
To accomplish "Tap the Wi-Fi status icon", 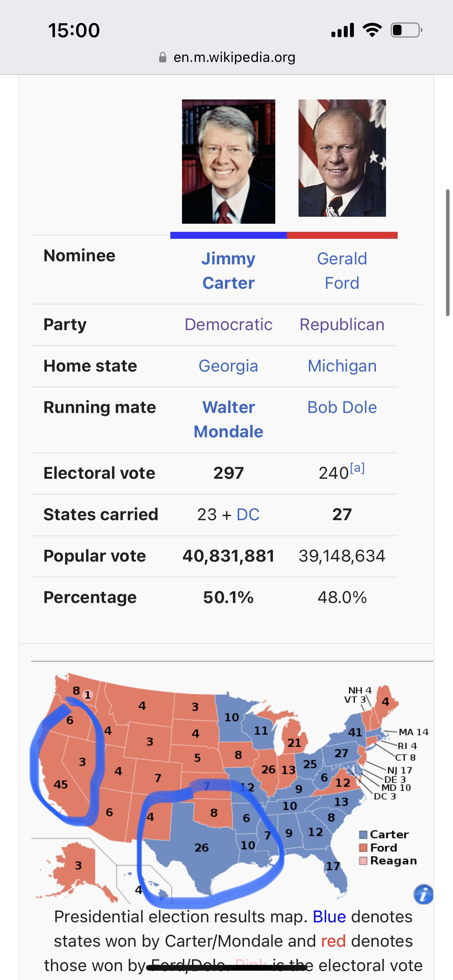I will 372,30.
